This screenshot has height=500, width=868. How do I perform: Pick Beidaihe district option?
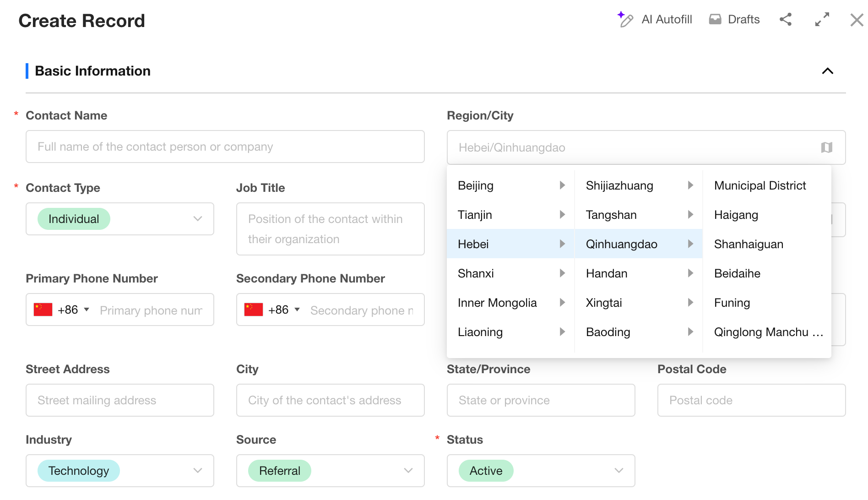click(737, 273)
